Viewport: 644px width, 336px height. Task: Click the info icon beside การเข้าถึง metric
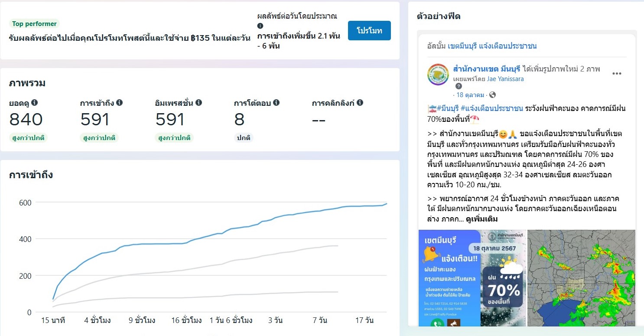119,103
